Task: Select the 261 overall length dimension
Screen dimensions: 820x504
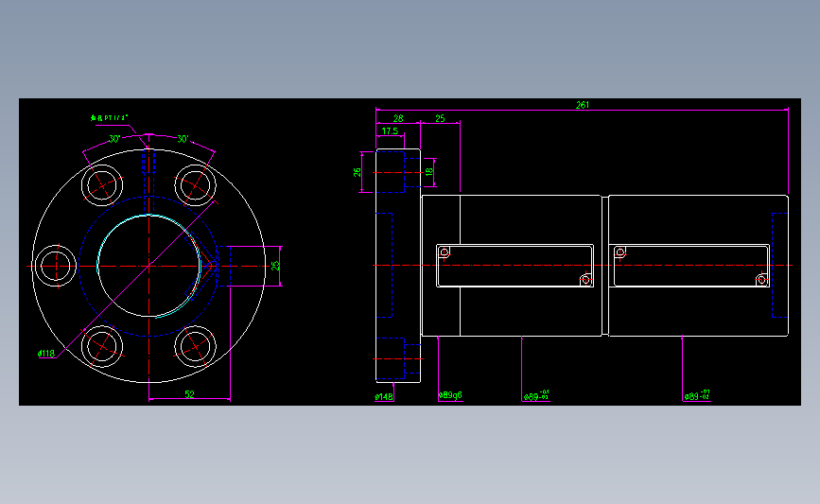Action: pyautogui.click(x=582, y=105)
